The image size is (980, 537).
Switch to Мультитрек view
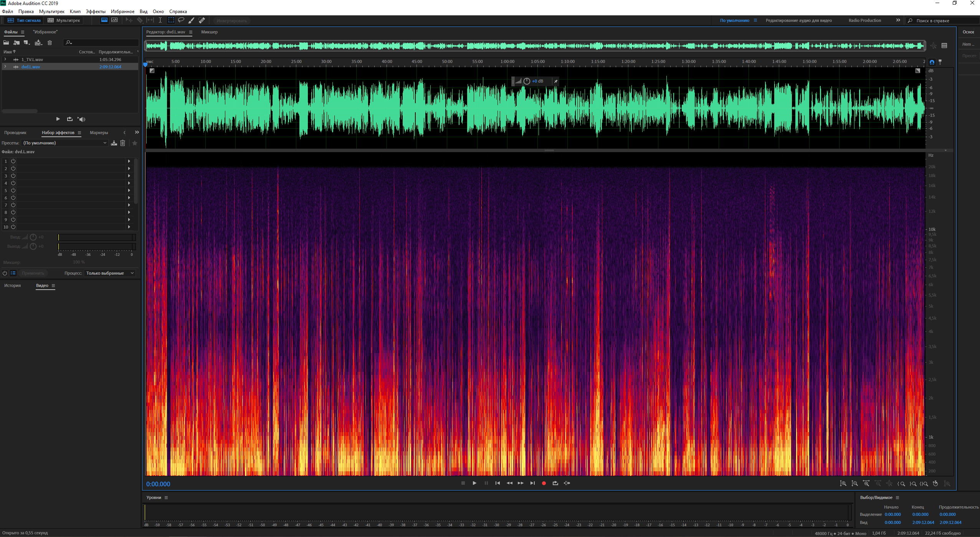tap(64, 20)
